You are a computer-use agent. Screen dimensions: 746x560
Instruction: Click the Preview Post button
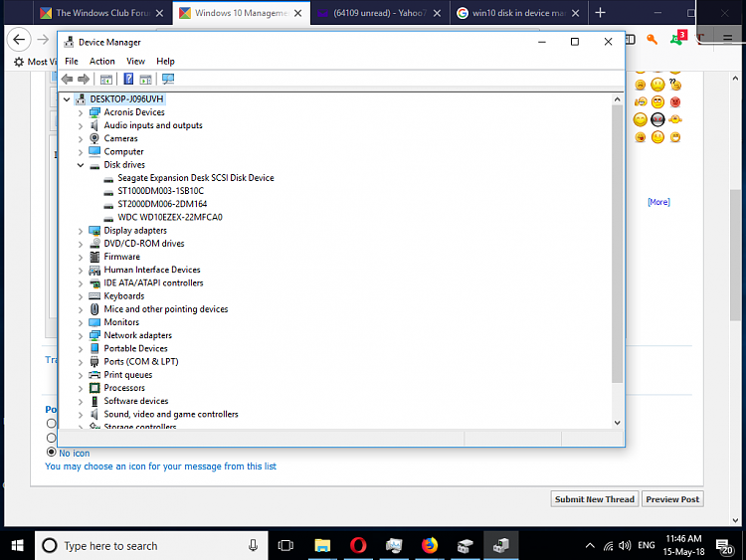pyautogui.click(x=672, y=499)
